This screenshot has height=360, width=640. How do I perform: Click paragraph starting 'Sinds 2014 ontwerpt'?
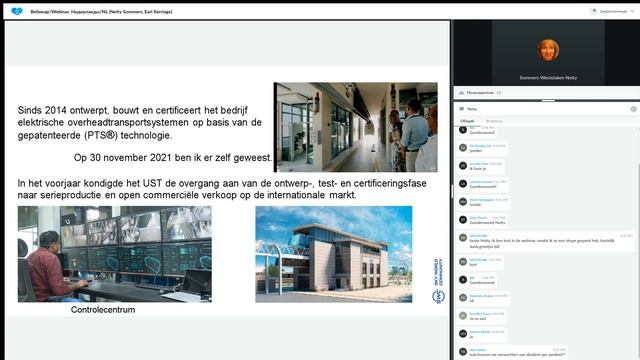[140, 122]
